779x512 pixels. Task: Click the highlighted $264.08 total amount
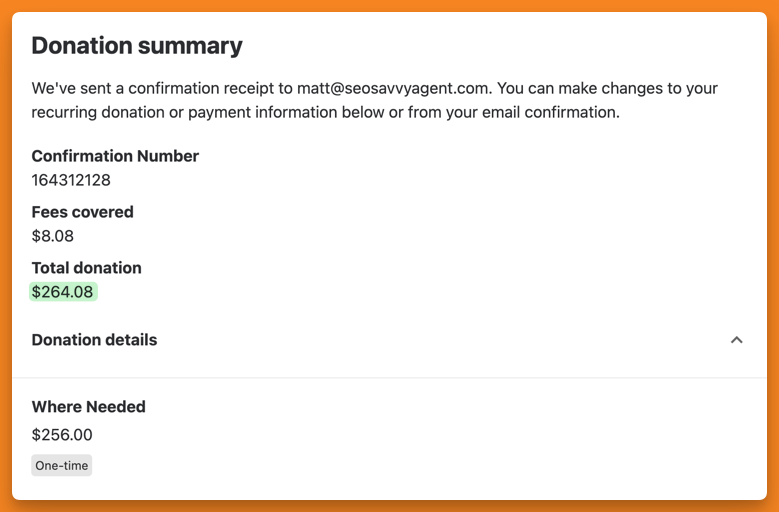[63, 292]
